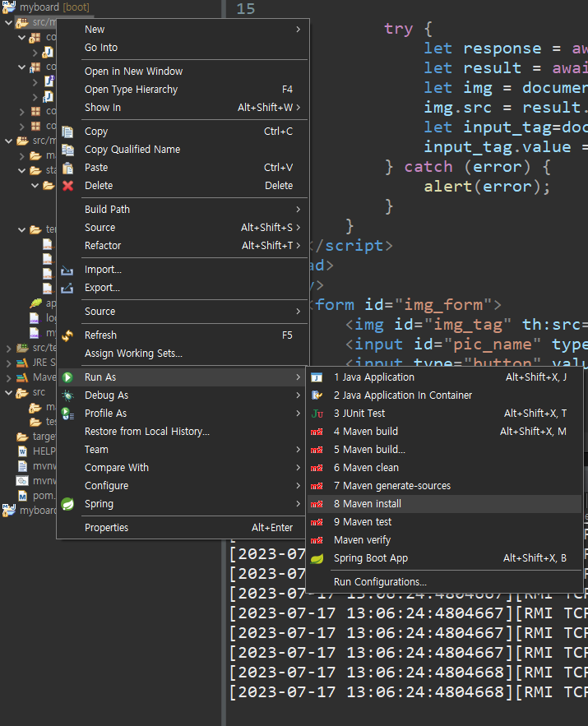This screenshot has height=726, width=588.
Task: Click the Profile As icon
Action: coord(67,414)
